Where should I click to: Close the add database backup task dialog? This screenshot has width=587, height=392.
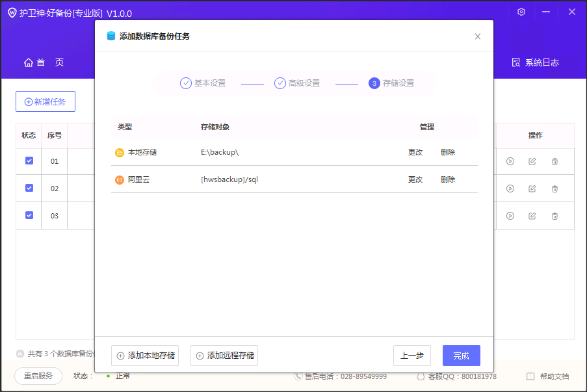pyautogui.click(x=478, y=36)
